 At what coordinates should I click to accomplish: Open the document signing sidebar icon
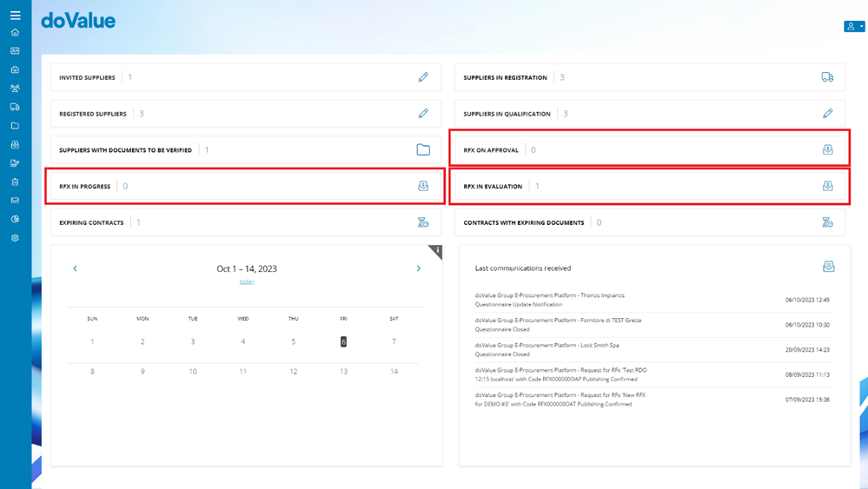[x=15, y=163]
